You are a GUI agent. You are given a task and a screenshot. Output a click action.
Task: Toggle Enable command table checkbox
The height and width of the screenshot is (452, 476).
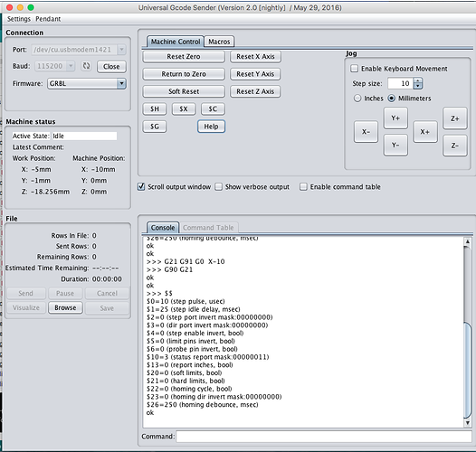pos(303,186)
